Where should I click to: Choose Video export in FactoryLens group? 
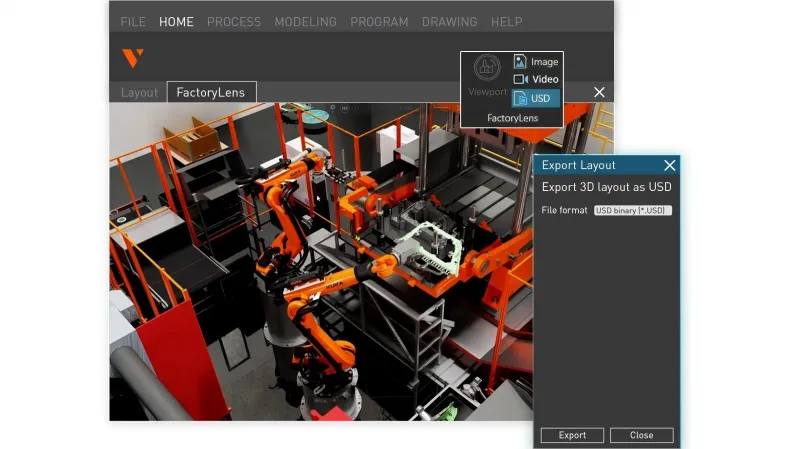pyautogui.click(x=536, y=79)
